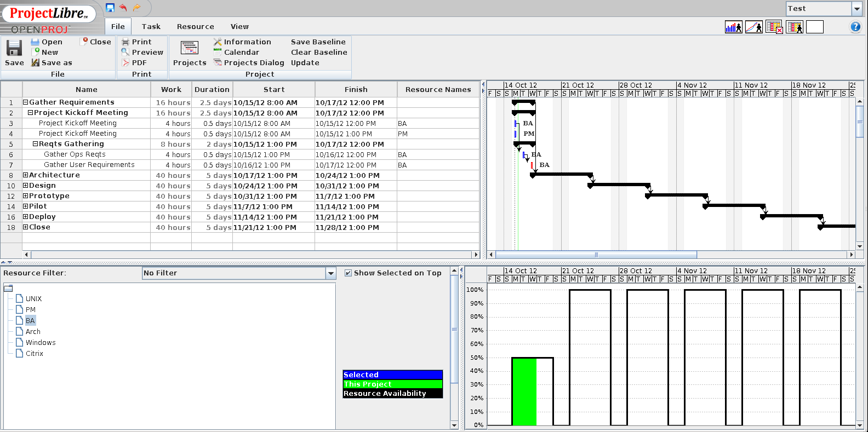Open print Preview
Screen dimensions: 868x432
[x=142, y=52]
